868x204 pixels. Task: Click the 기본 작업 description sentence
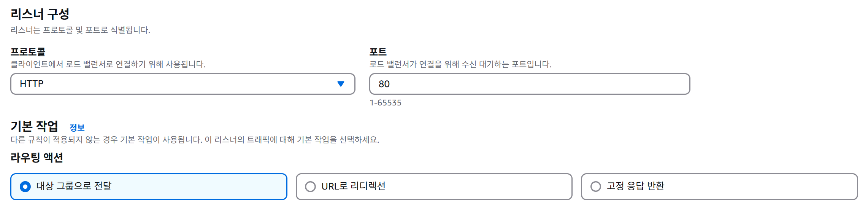(195, 140)
